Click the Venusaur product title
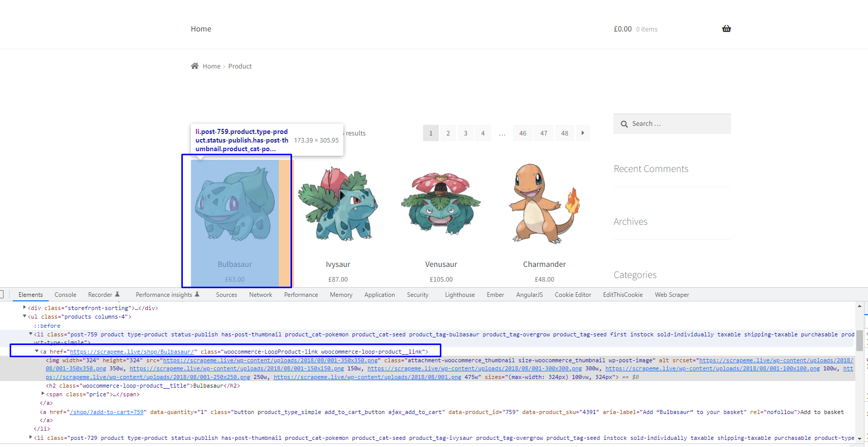This screenshot has width=868, height=447. coord(441,264)
